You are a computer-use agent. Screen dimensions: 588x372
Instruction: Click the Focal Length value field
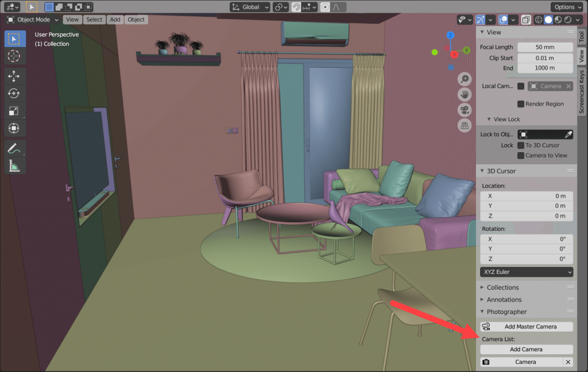(x=544, y=46)
